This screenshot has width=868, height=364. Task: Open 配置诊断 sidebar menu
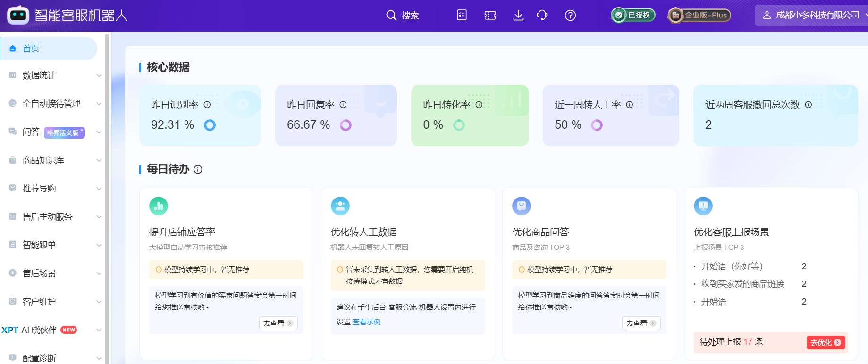(x=52, y=358)
